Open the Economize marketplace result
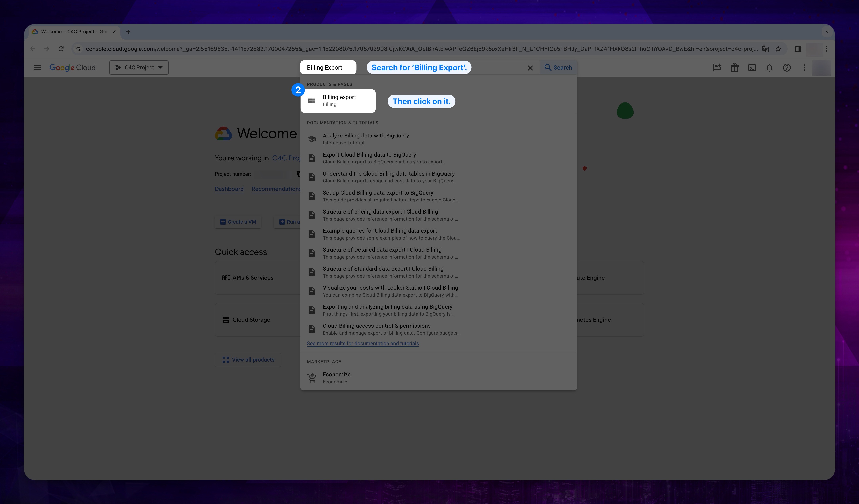The width and height of the screenshot is (859, 504). click(x=438, y=378)
